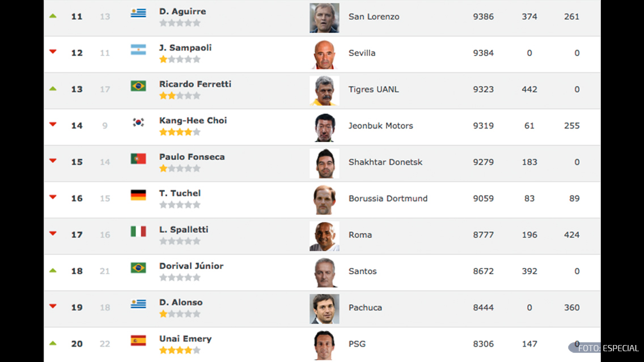
Task: Click the red down arrow for rank 14
Action: tap(53, 124)
